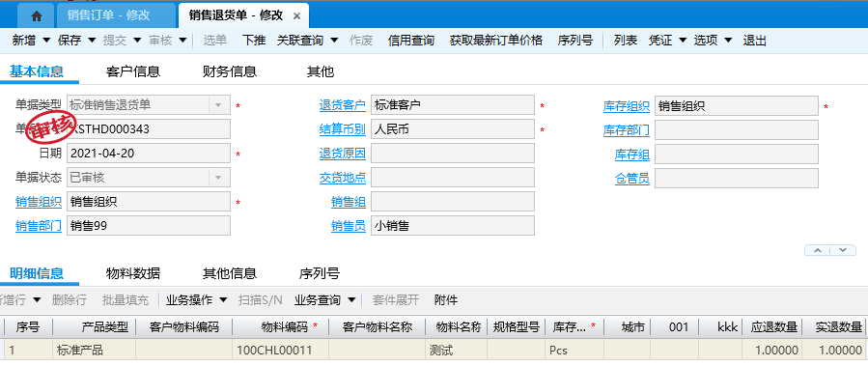The image size is (868, 366).
Task: Expand header panel with down chevron
Action: click(x=843, y=250)
